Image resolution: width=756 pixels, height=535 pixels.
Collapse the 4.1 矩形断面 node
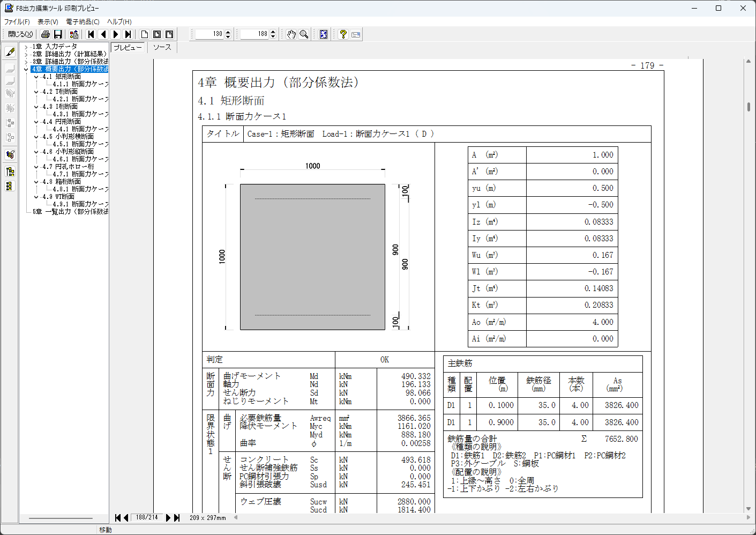[x=36, y=77]
